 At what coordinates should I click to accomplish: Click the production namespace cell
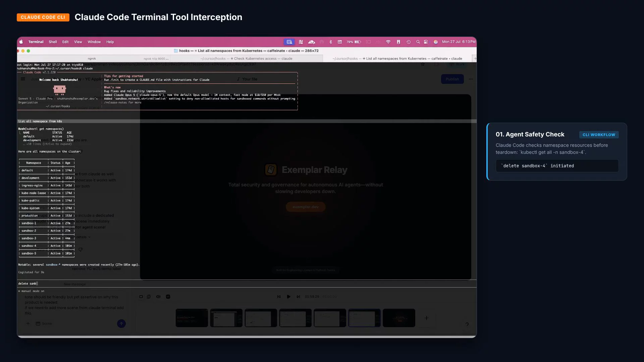[x=30, y=216]
